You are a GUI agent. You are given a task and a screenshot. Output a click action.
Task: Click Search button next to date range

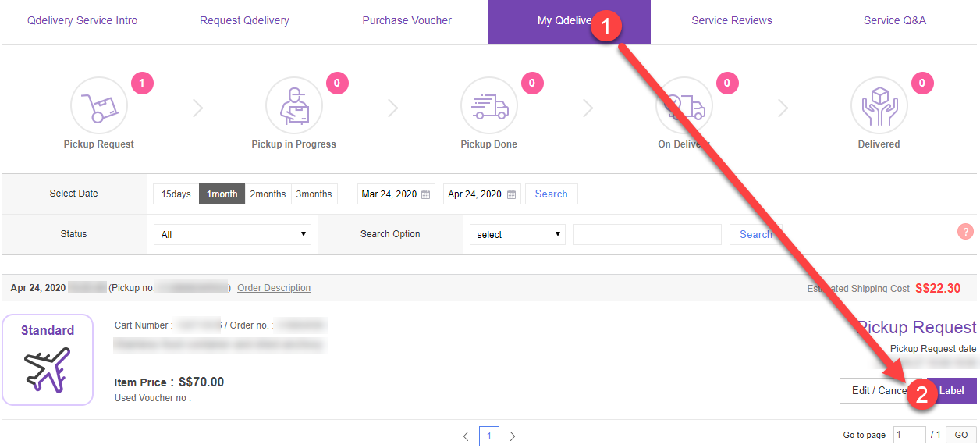(x=552, y=194)
